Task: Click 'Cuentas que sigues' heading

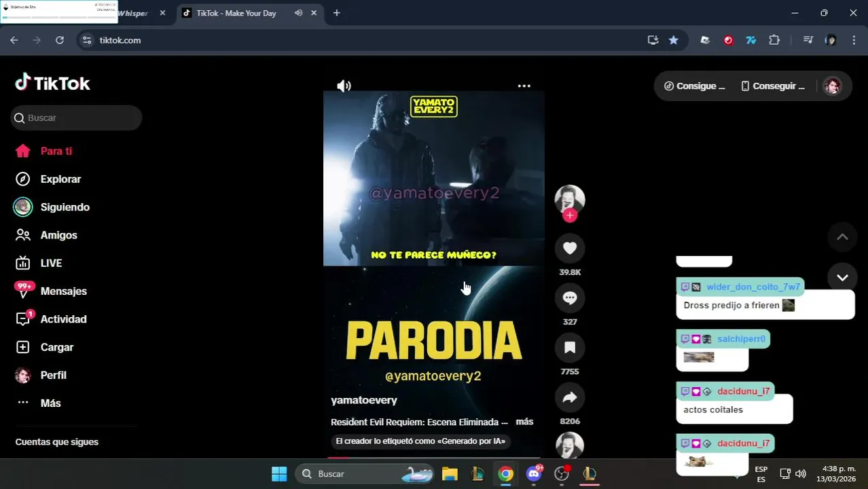Action: click(x=57, y=442)
